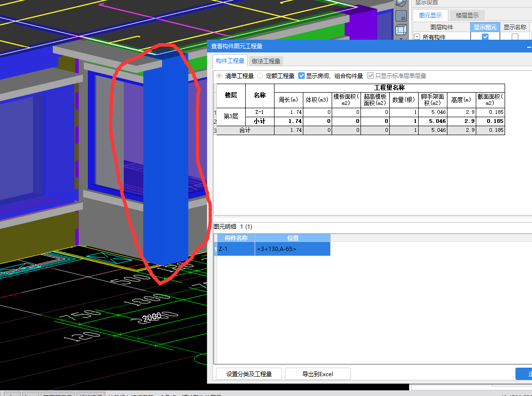
Task: Select the 清单工程量 radio button
Action: coord(220,76)
